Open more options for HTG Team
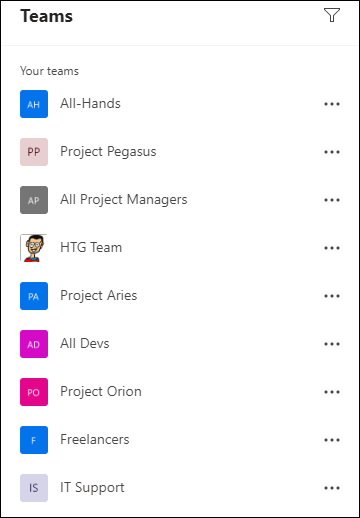This screenshot has height=518, width=360. point(332,248)
